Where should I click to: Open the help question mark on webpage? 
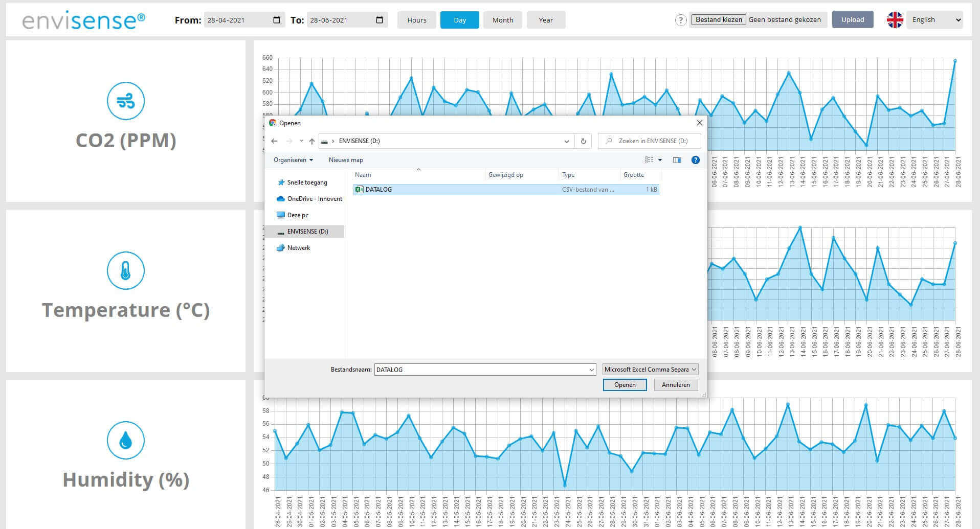click(680, 20)
